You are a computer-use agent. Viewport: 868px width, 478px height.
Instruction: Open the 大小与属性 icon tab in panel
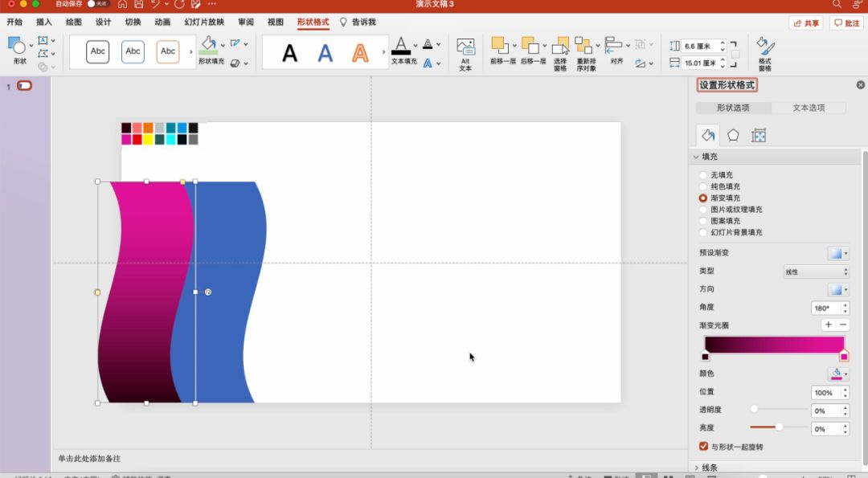click(758, 136)
